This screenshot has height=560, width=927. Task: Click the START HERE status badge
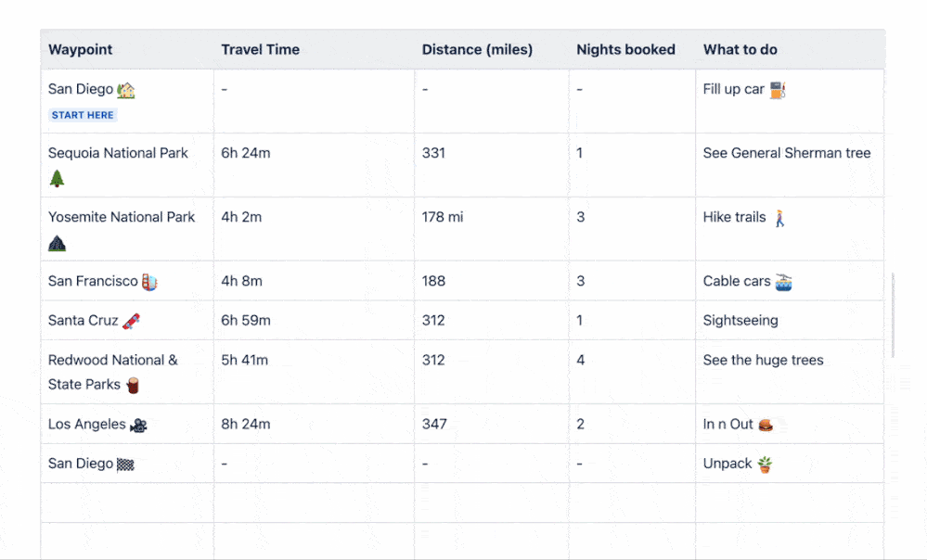pyautogui.click(x=83, y=115)
